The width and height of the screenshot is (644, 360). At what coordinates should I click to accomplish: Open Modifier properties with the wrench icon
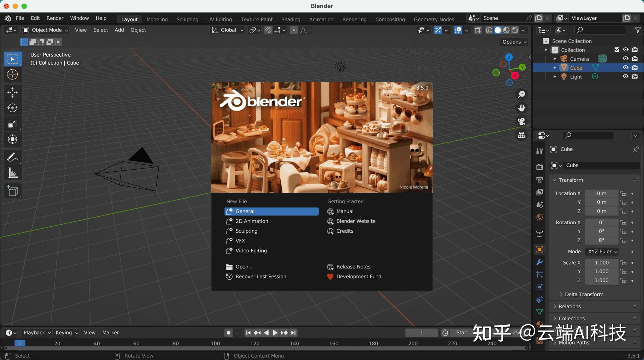coord(539,262)
